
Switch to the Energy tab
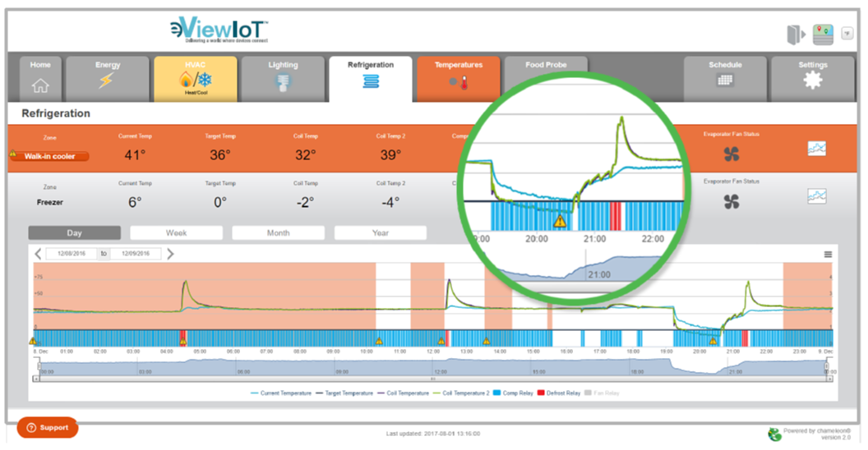coord(108,78)
